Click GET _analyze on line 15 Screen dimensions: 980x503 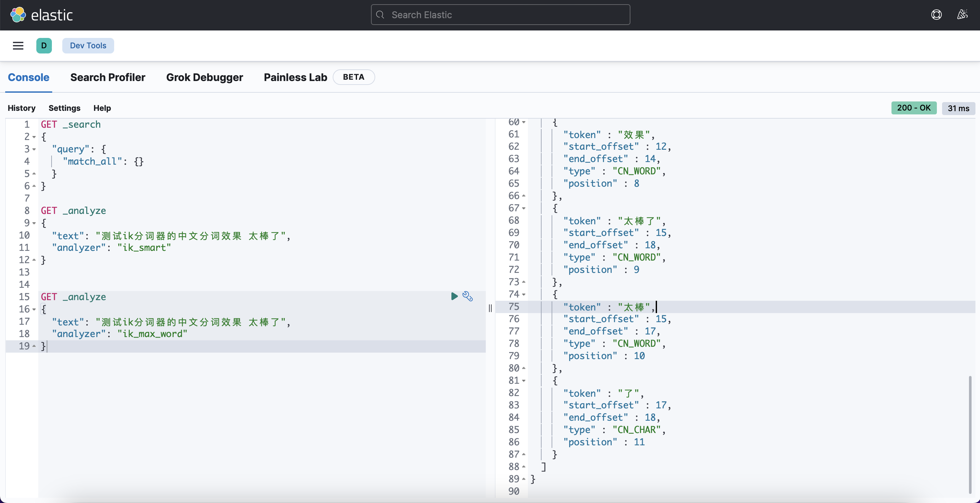[73, 297]
